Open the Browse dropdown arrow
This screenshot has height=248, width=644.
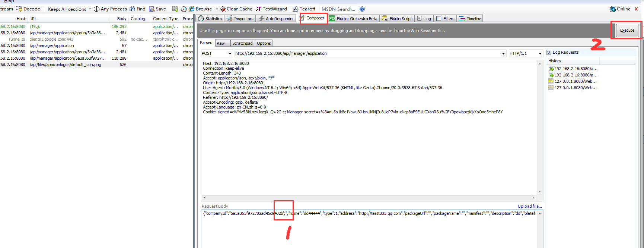[x=217, y=9]
